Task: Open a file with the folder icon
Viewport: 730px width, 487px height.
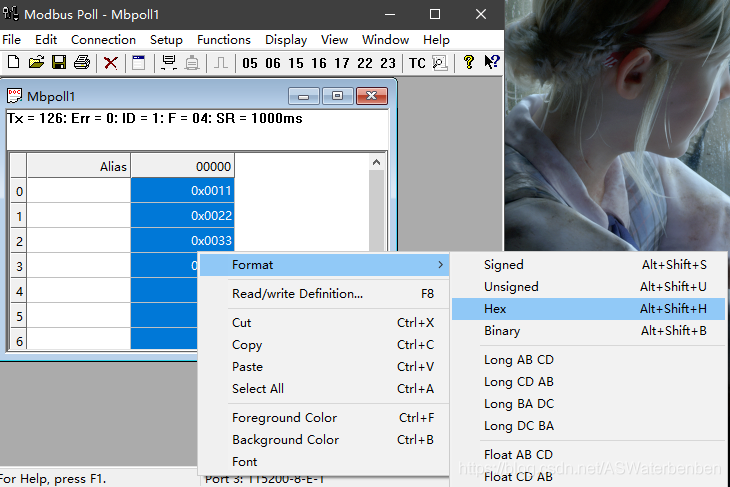Action: pyautogui.click(x=36, y=62)
